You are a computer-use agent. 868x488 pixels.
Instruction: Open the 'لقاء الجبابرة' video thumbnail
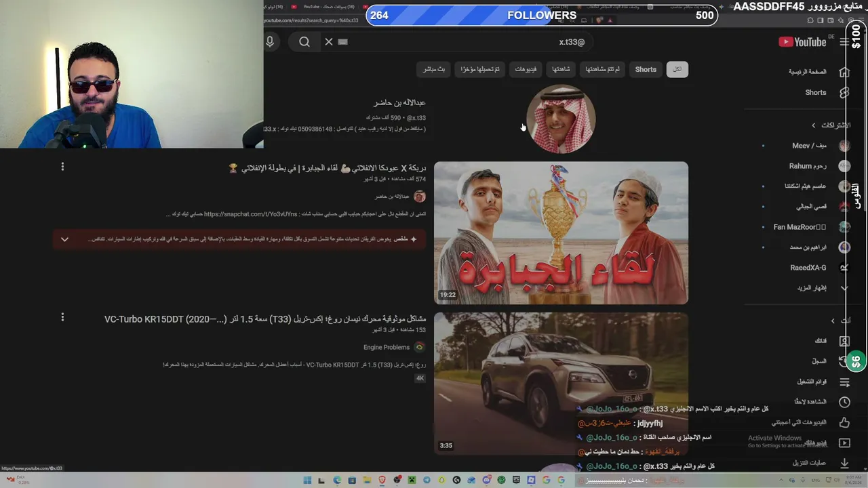pyautogui.click(x=561, y=232)
